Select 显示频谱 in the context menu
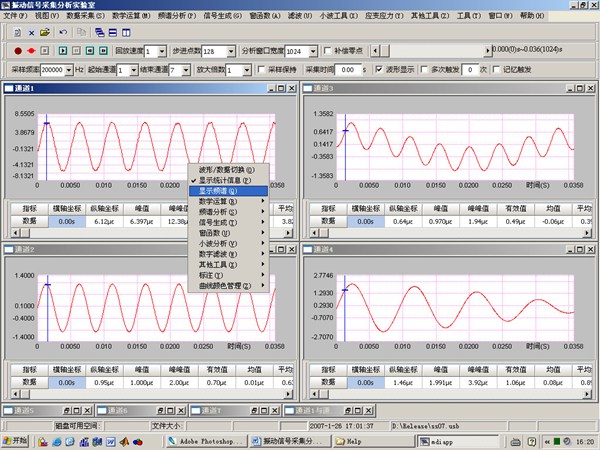Image resolution: width=600 pixels, height=450 pixels. tap(218, 190)
